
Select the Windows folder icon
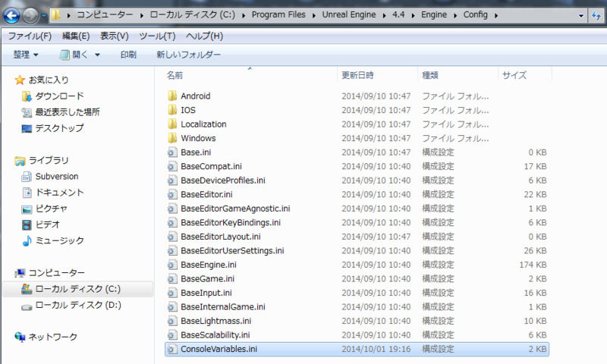point(172,138)
